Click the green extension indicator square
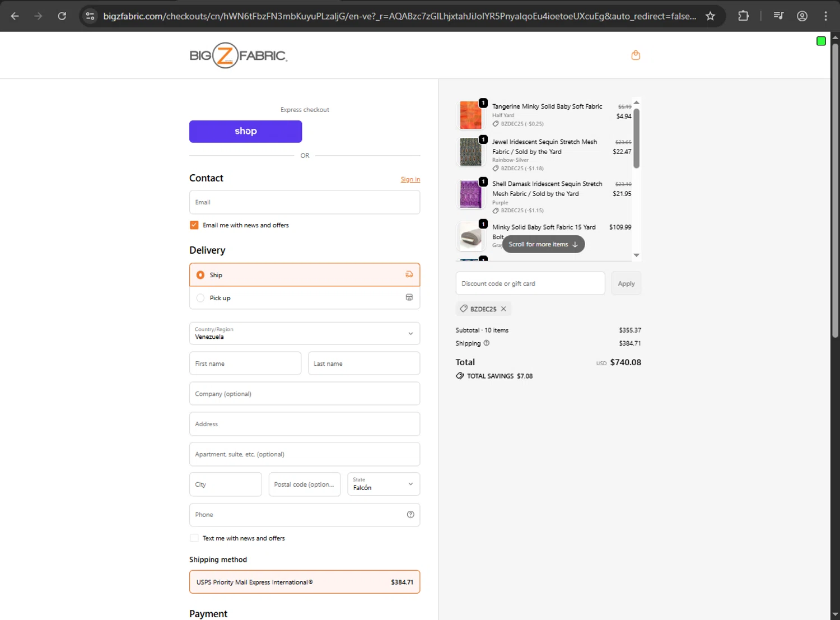The image size is (840, 620). click(821, 41)
